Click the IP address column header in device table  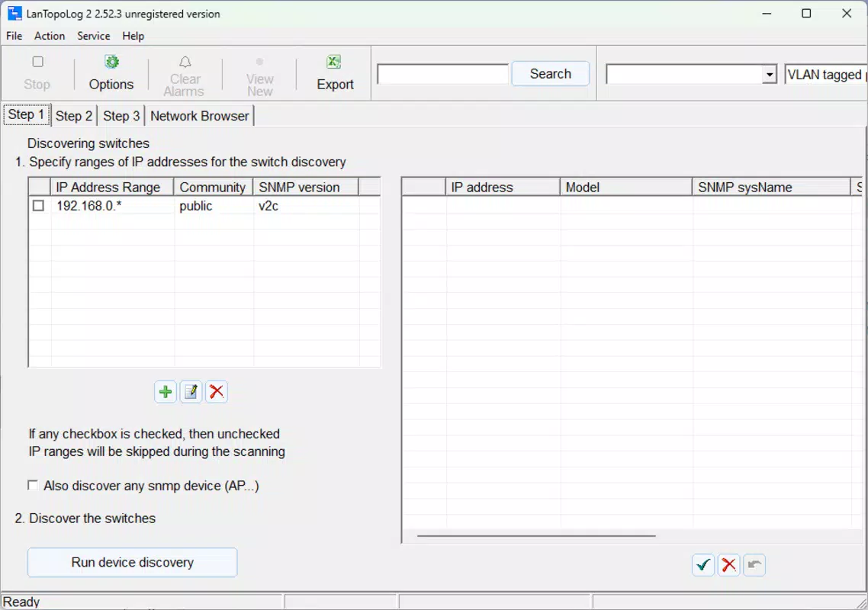pyautogui.click(x=503, y=187)
